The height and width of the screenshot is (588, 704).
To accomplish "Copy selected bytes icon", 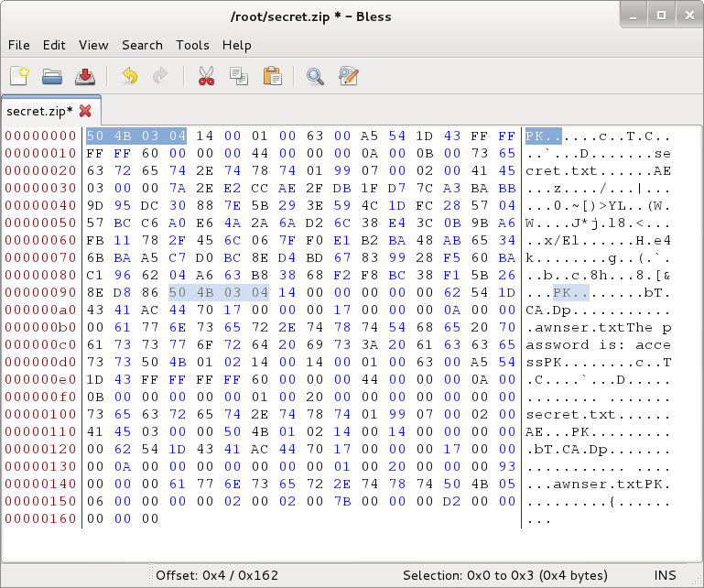I will [x=239, y=76].
